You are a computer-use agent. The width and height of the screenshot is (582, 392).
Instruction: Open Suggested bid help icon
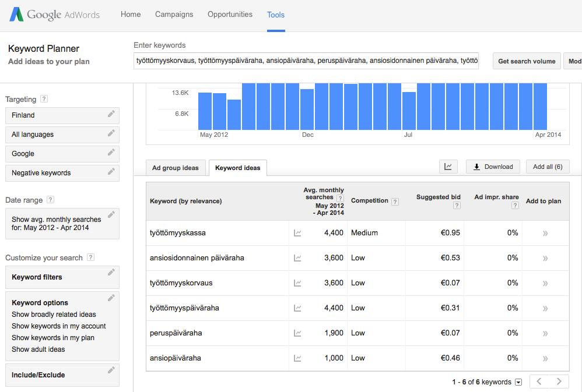click(457, 205)
